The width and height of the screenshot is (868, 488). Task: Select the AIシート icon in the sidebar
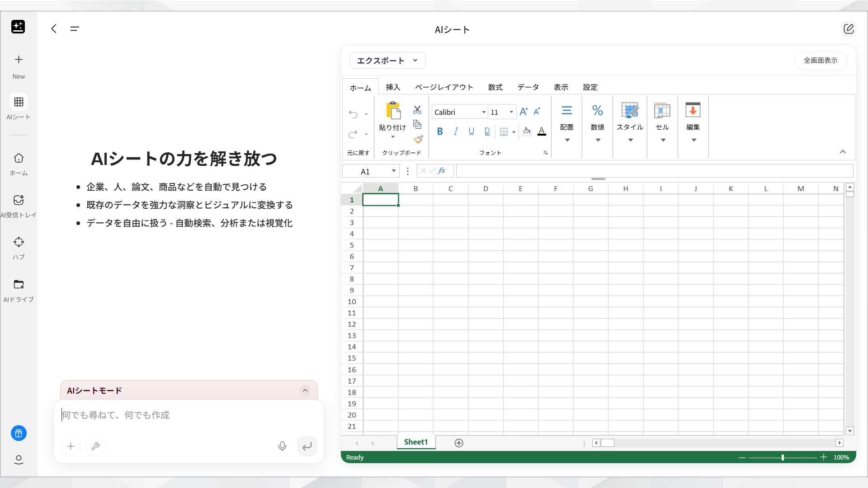coord(19,102)
